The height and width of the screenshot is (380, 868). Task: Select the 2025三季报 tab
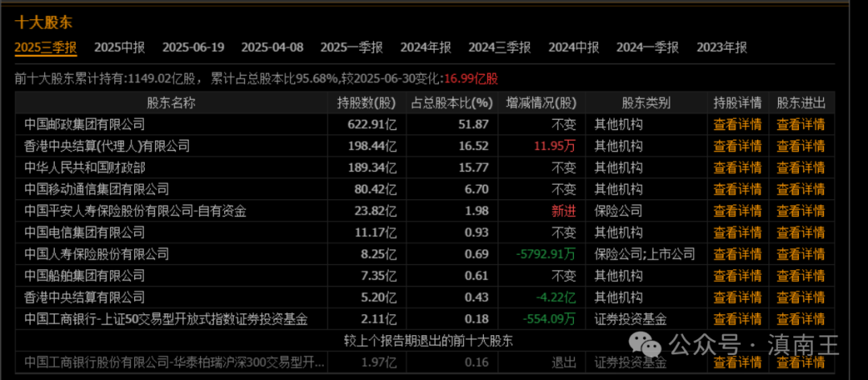45,47
